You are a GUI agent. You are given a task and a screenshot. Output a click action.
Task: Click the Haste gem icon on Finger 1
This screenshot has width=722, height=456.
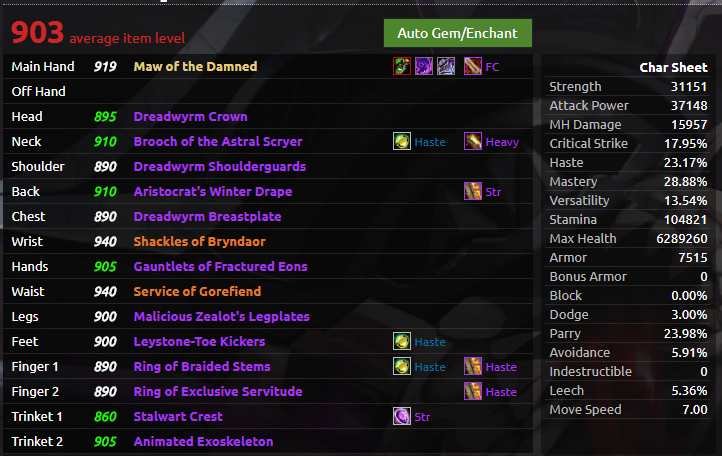coord(402,366)
